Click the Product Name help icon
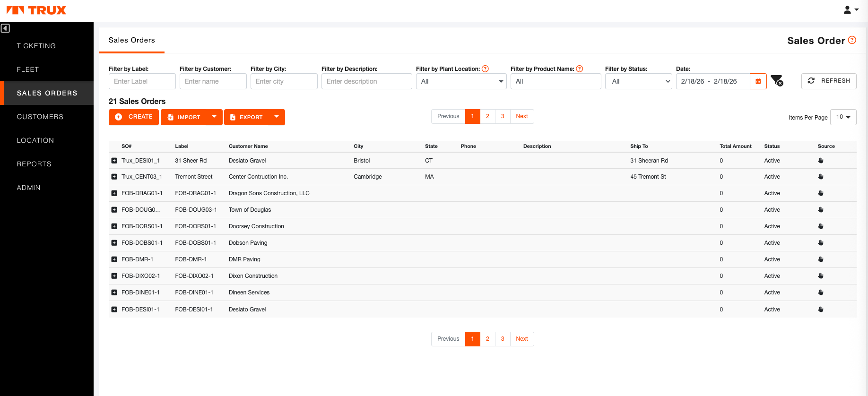Screen dimensions: 868x396 [580, 69]
